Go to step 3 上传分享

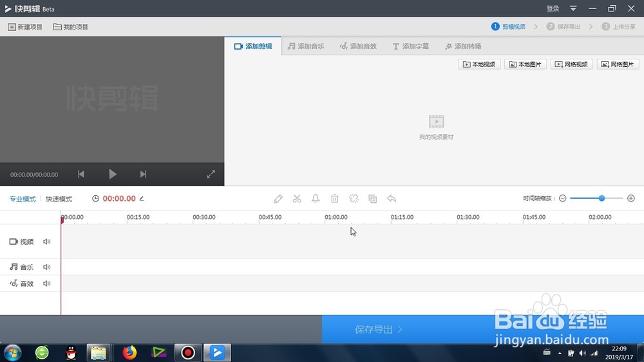point(618,26)
